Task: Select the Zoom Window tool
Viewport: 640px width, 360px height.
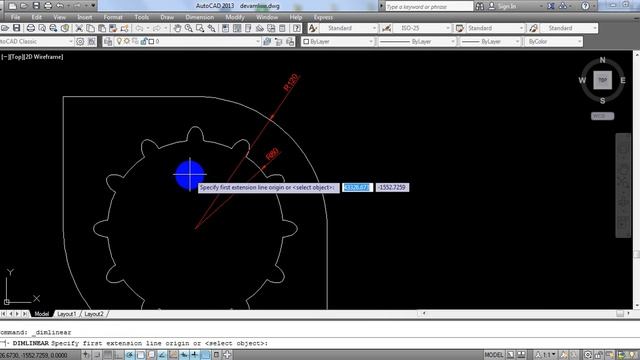Action: pyautogui.click(x=200, y=28)
